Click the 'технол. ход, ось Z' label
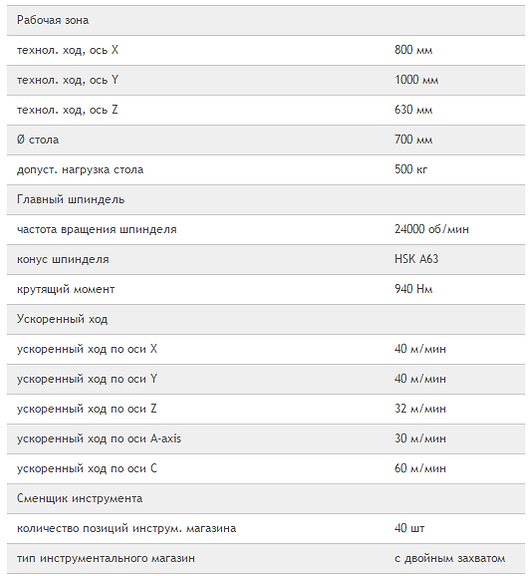 pos(67,110)
